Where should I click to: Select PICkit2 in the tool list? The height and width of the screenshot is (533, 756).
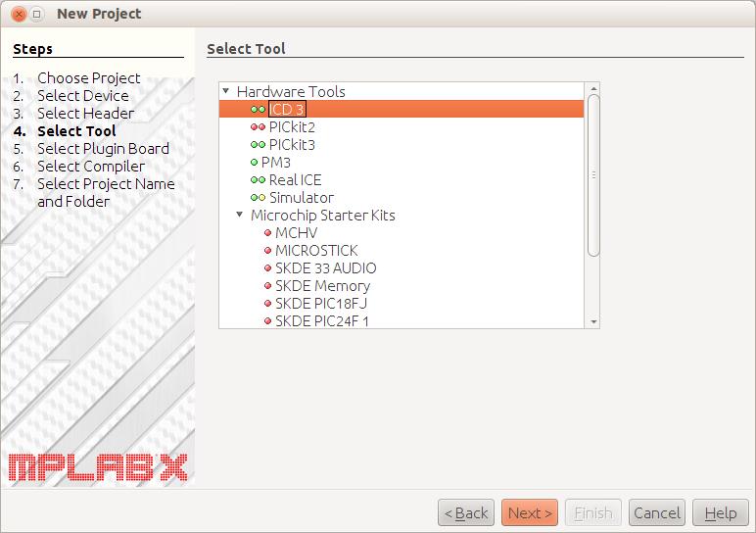tap(292, 127)
